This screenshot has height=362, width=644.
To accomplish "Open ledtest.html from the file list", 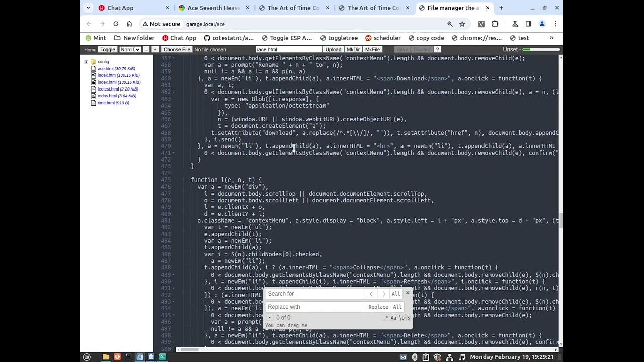I will coord(118,89).
